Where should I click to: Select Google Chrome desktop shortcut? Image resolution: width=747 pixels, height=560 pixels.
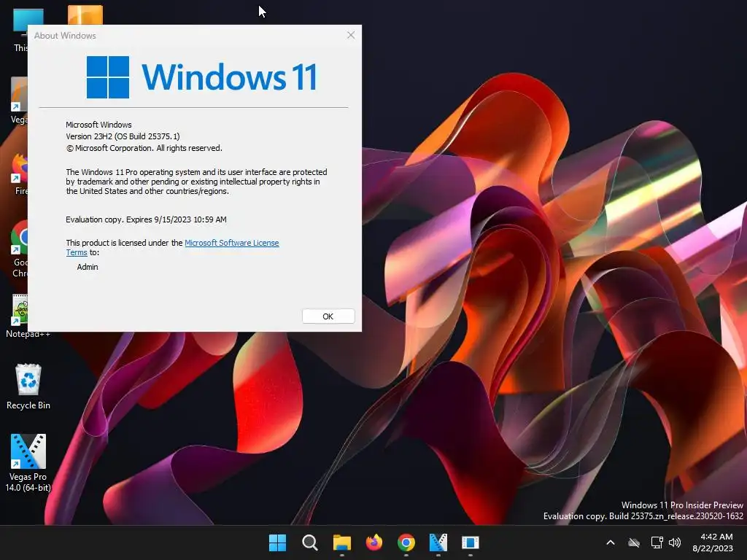tap(19, 249)
